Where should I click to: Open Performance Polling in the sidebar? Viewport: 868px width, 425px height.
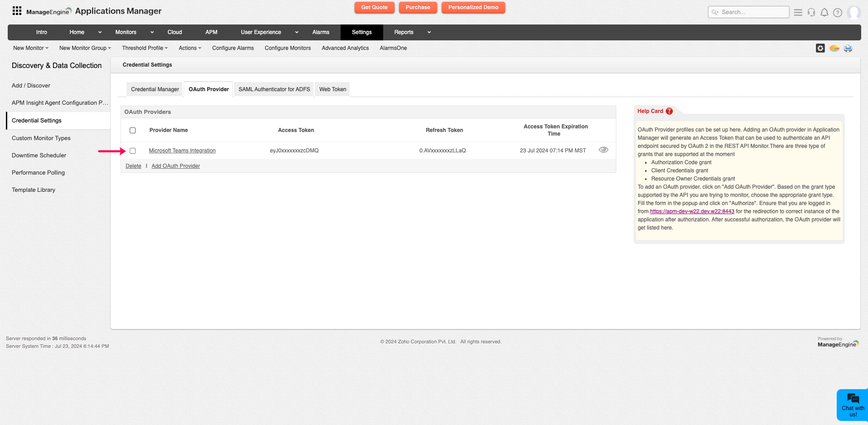pyautogui.click(x=38, y=173)
